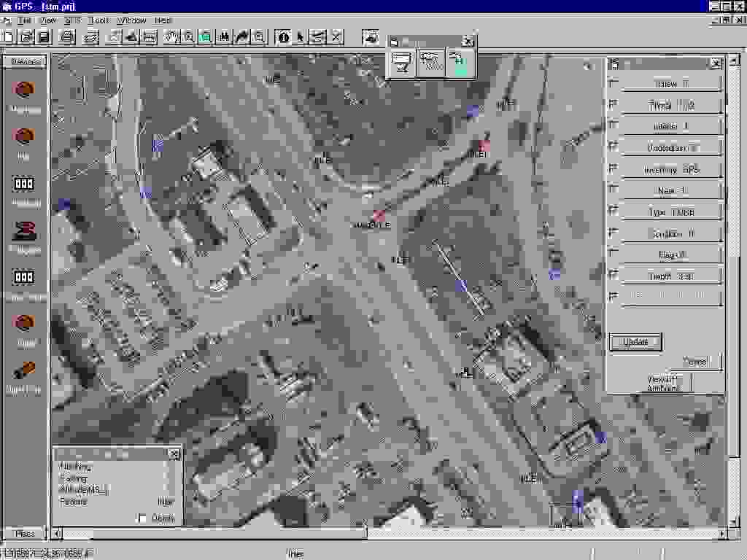Click the Print toolbar icon
The height and width of the screenshot is (560, 747).
(67, 37)
